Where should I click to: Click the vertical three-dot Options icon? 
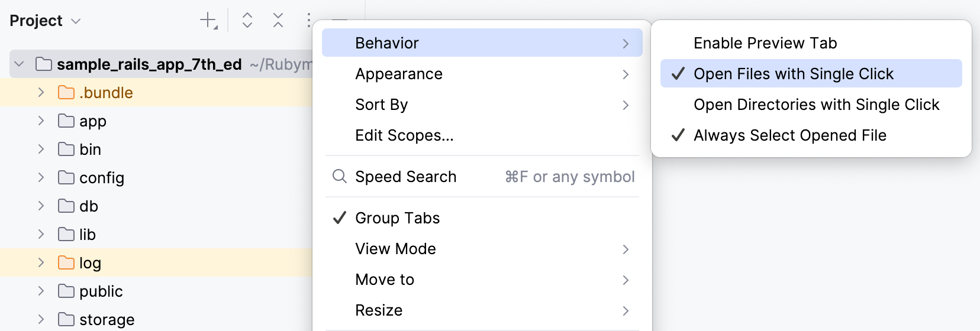tap(308, 21)
